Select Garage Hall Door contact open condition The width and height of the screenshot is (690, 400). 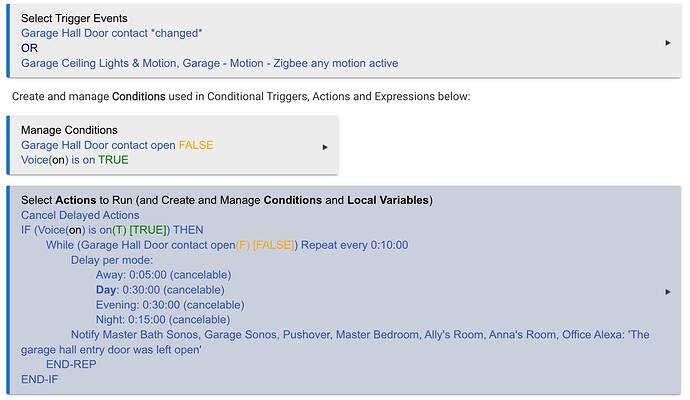click(x=117, y=145)
